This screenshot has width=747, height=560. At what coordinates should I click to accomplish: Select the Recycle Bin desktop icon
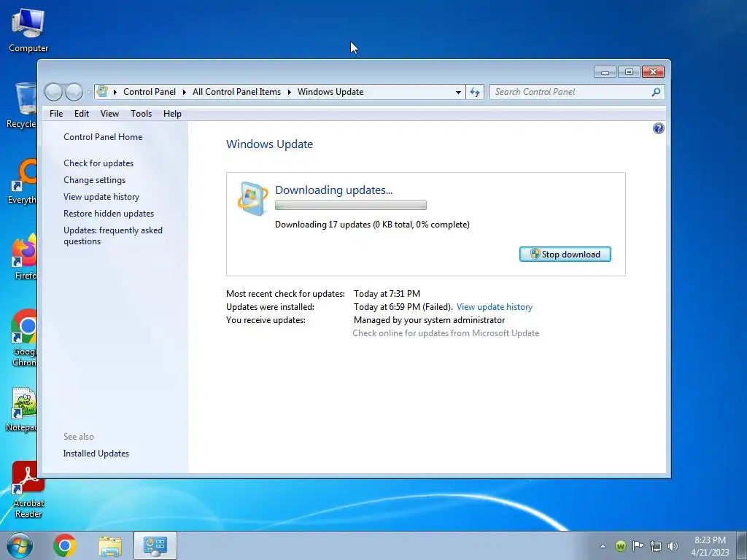click(x=21, y=105)
